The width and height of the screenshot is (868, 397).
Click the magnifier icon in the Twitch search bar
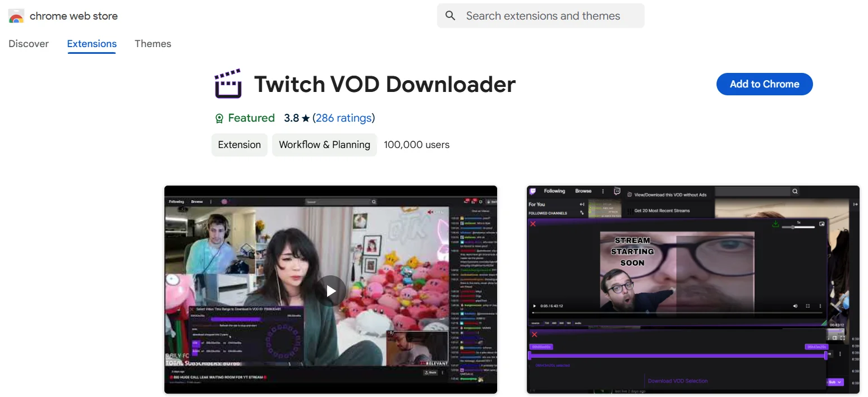coord(794,192)
